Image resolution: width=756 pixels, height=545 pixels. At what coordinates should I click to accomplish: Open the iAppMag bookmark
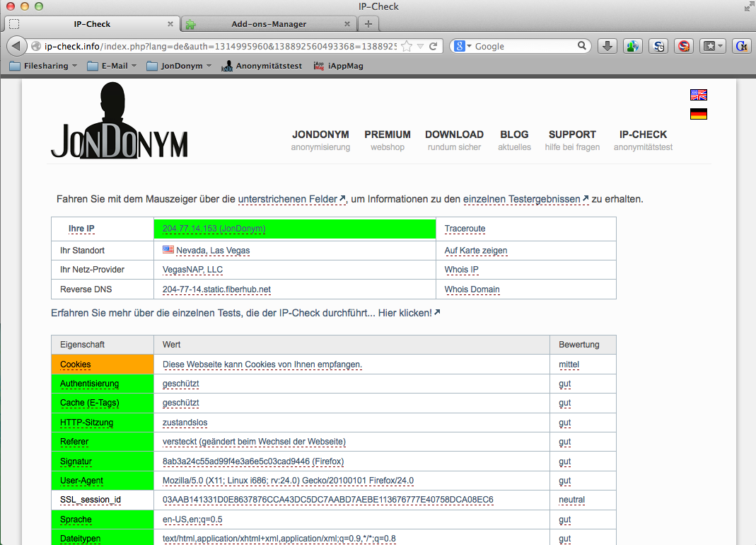click(339, 66)
